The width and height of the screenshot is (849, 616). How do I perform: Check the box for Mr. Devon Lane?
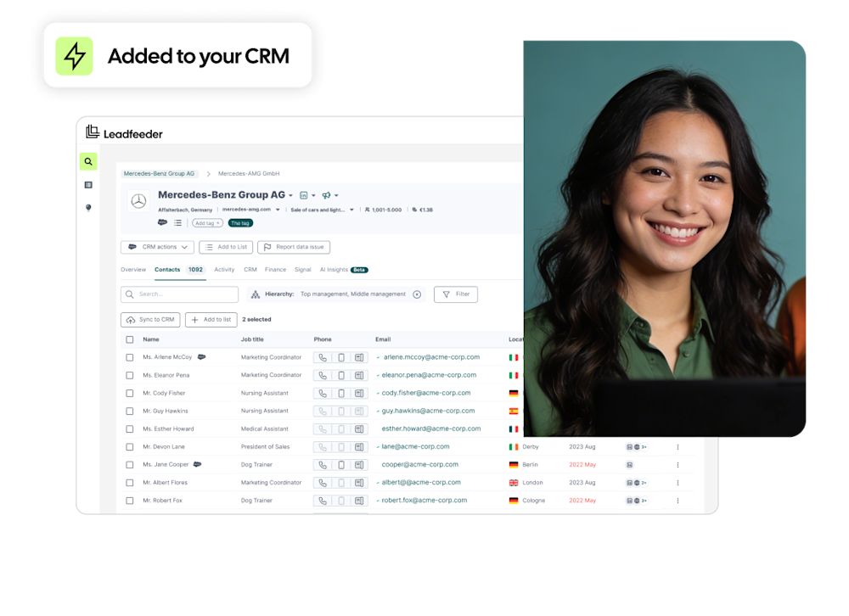129,447
